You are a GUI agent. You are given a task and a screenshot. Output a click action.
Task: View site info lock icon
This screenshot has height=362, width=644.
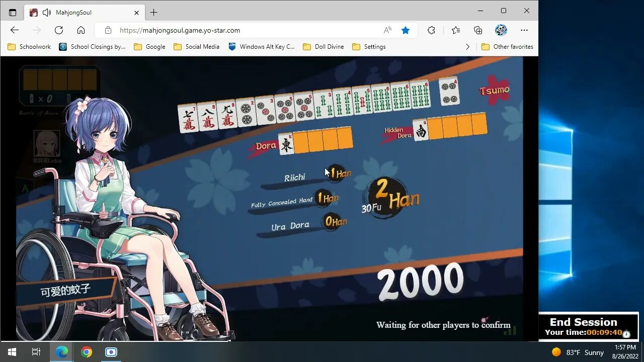coord(108,30)
